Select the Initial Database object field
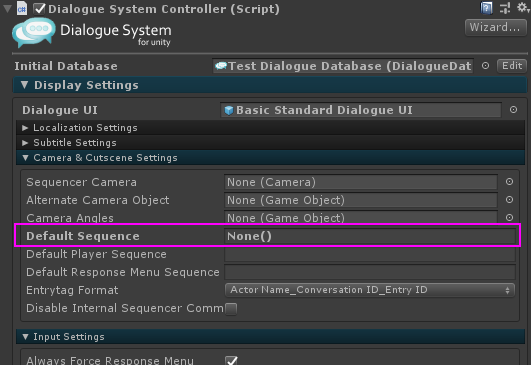Screen dimensions: 531x365 point(343,66)
